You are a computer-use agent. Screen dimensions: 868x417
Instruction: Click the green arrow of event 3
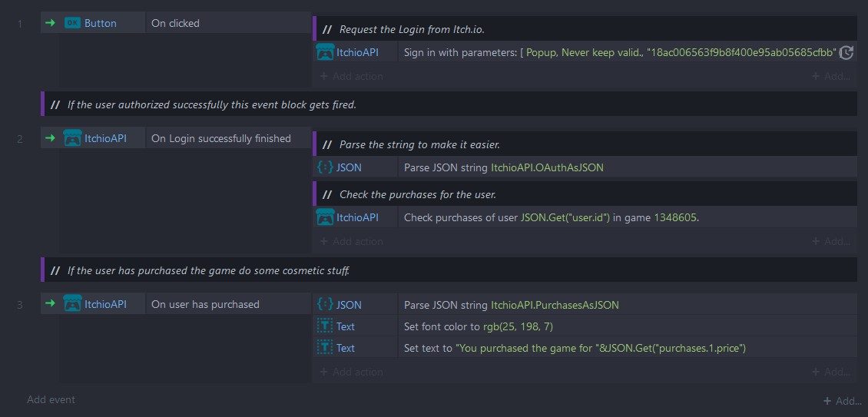[51, 304]
